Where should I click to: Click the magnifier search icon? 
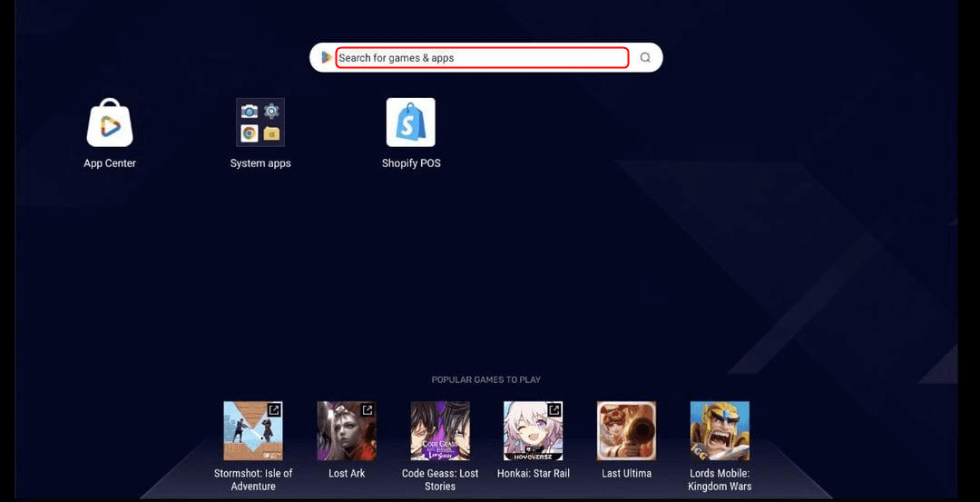click(x=645, y=58)
